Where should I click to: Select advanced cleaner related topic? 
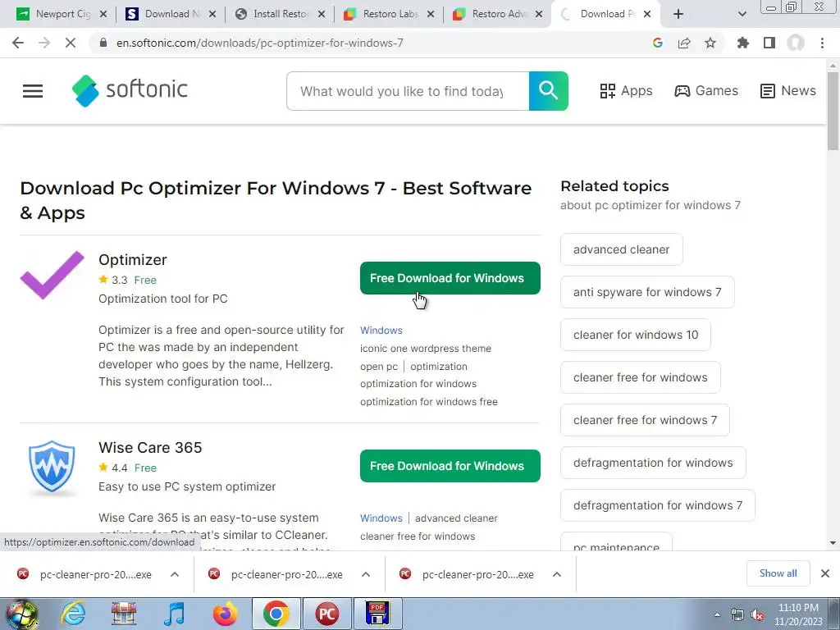[622, 249]
